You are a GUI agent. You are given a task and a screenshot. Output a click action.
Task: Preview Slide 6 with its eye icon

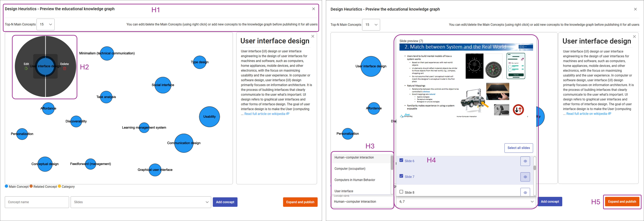(525, 161)
